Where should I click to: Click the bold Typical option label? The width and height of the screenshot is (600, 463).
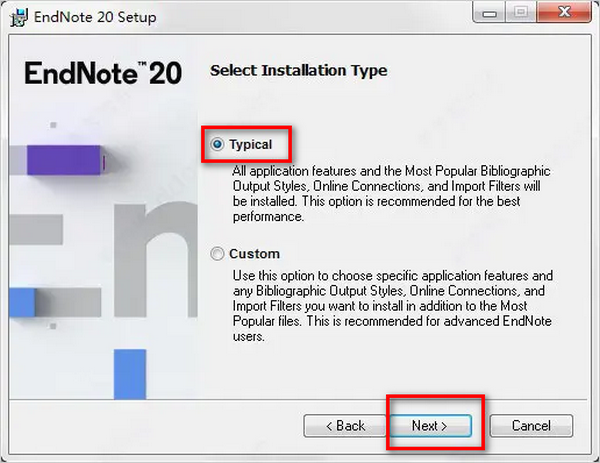point(251,145)
